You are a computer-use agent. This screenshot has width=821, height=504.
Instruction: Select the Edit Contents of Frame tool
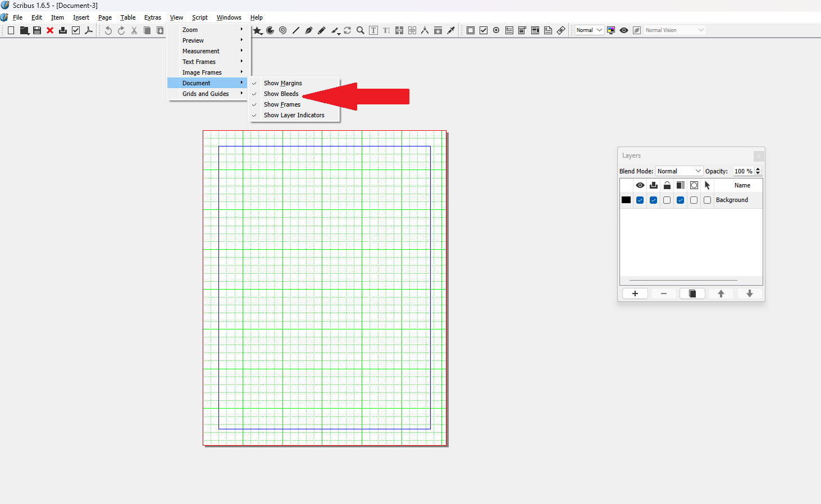373,30
